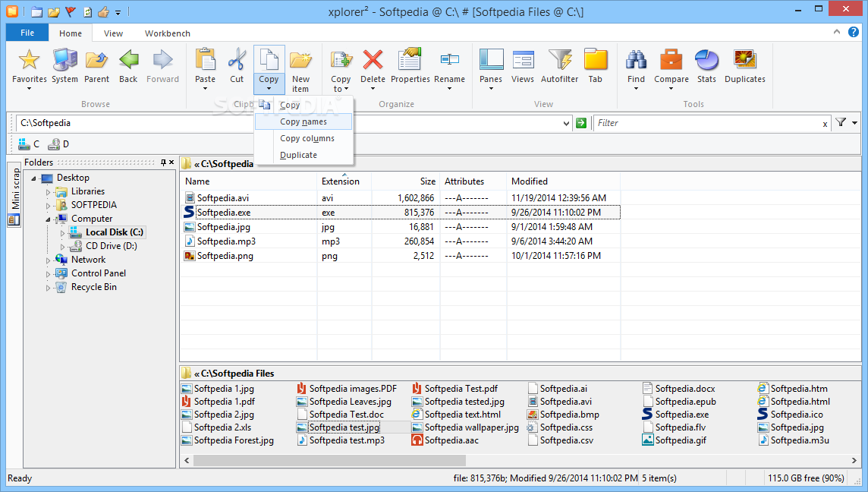
Task: Choose Copy columns menu entry
Action: tap(303, 138)
